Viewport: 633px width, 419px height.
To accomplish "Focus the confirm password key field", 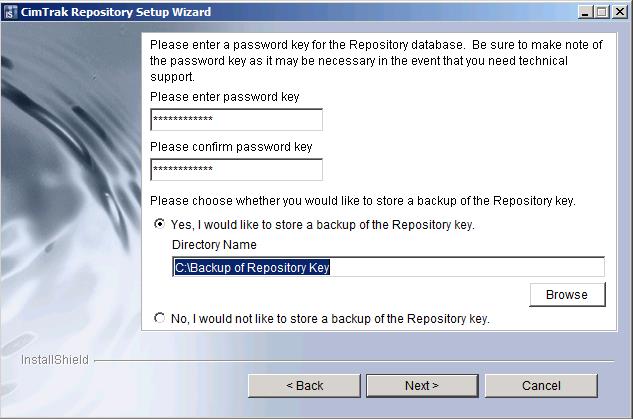I will pos(236,170).
